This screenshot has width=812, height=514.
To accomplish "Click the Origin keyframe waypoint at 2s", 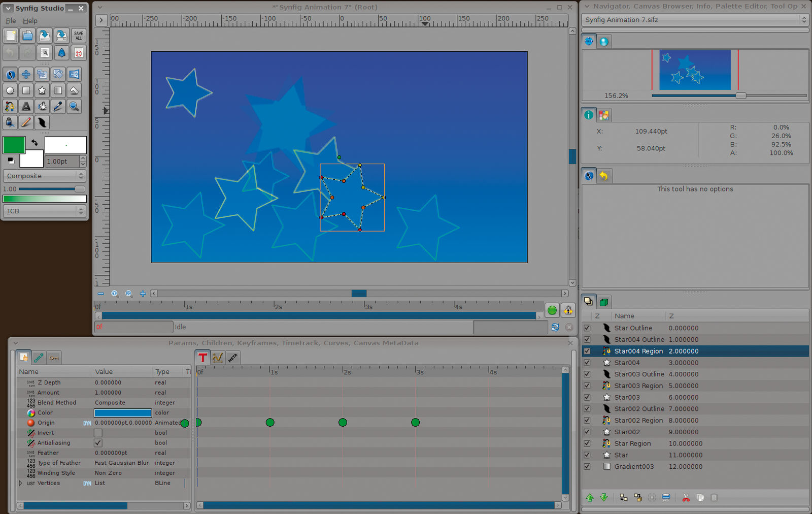I will [343, 423].
